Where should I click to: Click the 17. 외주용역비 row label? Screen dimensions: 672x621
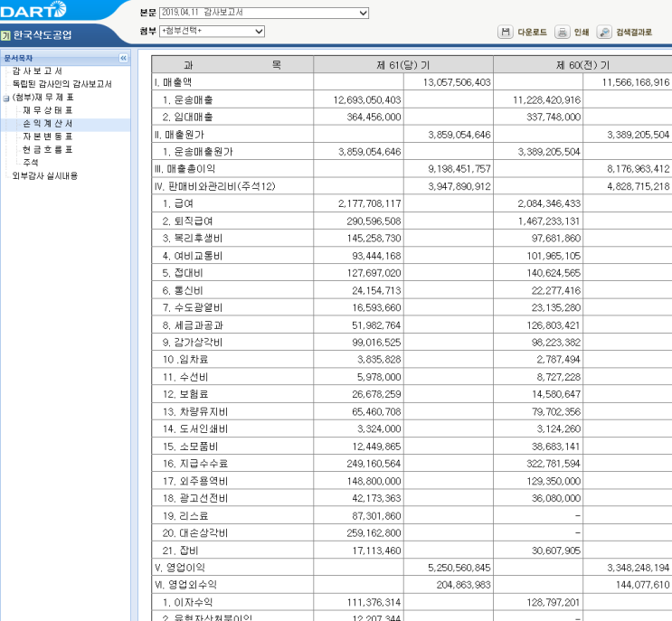click(x=195, y=481)
